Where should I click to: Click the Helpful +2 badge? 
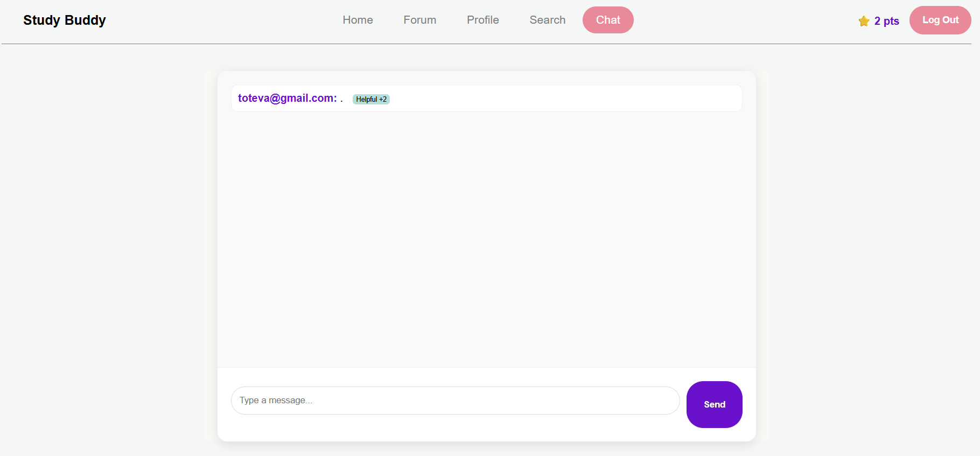point(371,99)
